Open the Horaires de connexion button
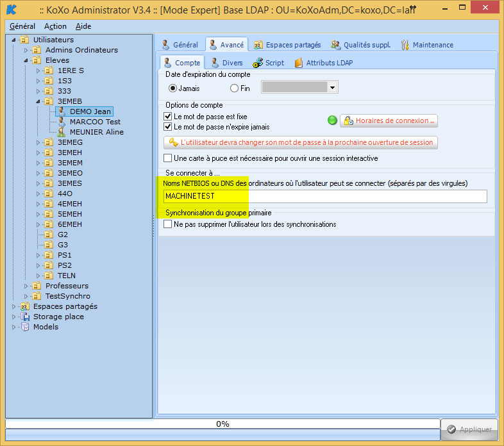The width and height of the screenshot is (504, 446). coord(389,121)
